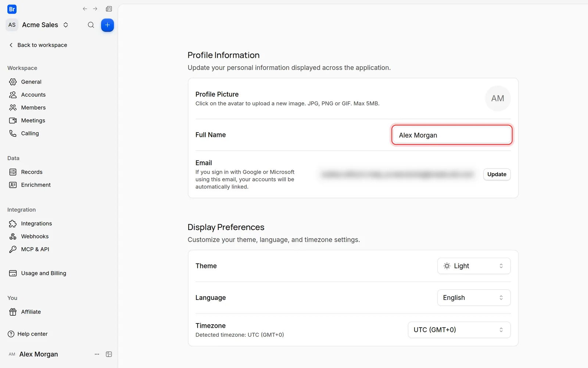
Task: Open the Help center link
Action: tap(28, 334)
